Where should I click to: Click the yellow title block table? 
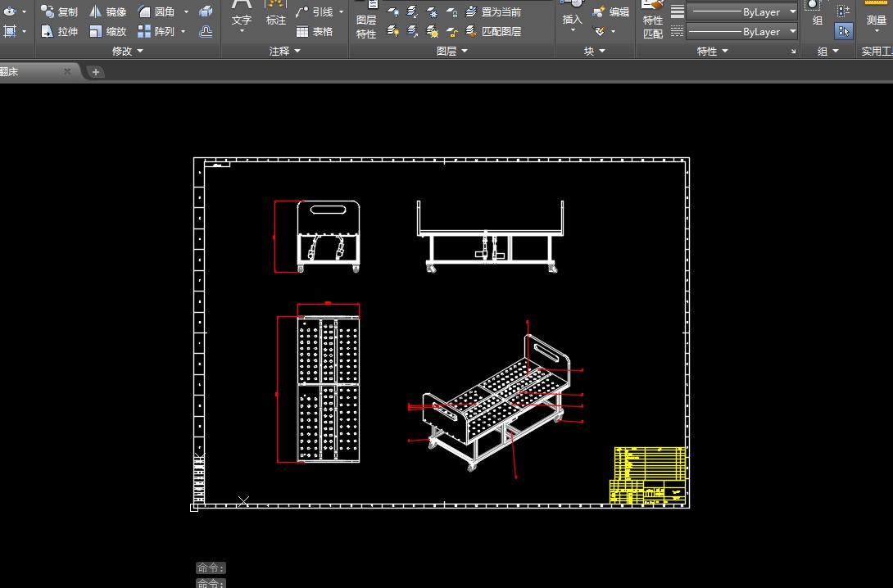pos(648,476)
